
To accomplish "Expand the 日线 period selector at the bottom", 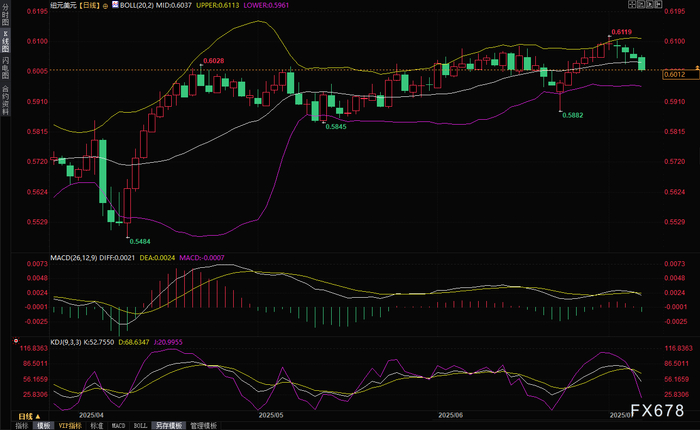I will coord(29,417).
